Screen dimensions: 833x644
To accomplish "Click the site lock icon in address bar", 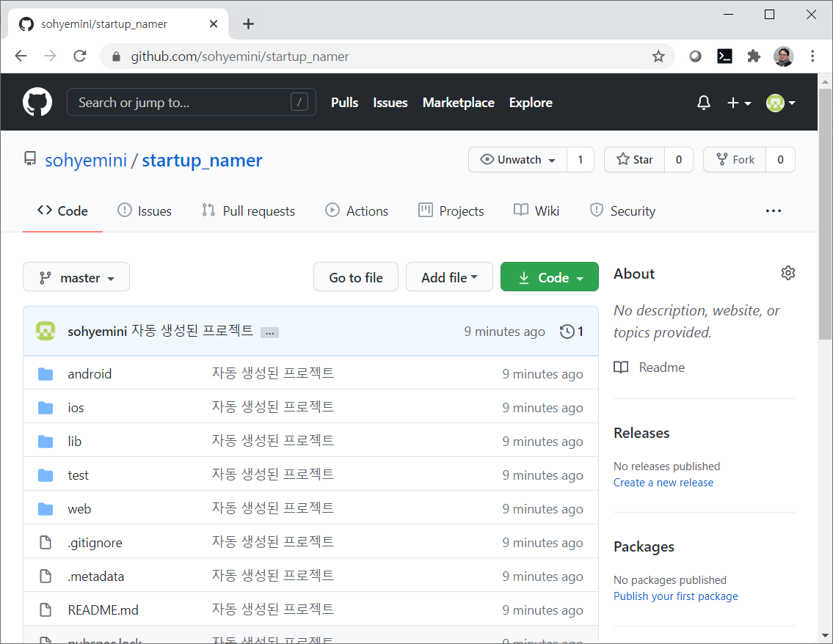I will [x=117, y=56].
